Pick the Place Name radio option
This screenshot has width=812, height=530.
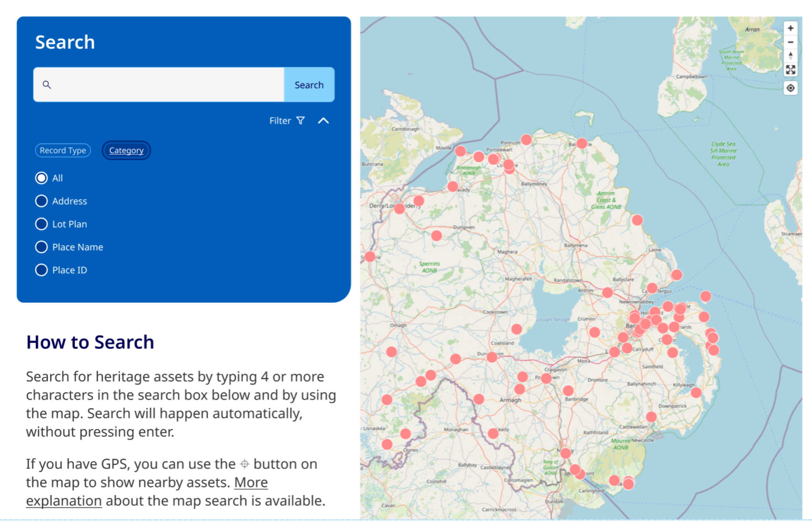coord(41,247)
